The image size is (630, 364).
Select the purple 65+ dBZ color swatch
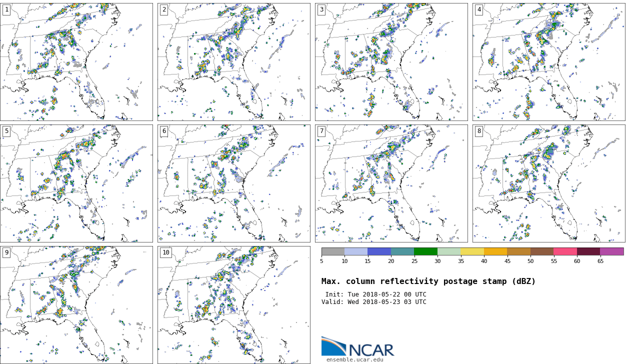(x=611, y=251)
